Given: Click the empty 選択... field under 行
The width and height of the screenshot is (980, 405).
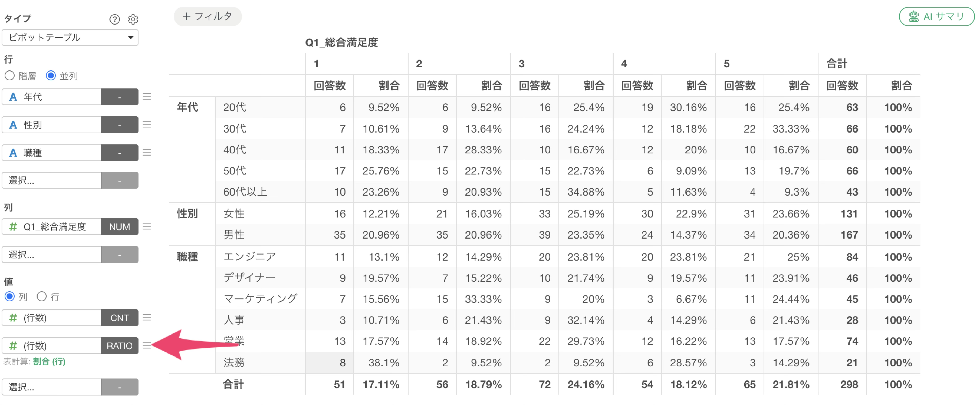Looking at the screenshot, I should (51, 180).
